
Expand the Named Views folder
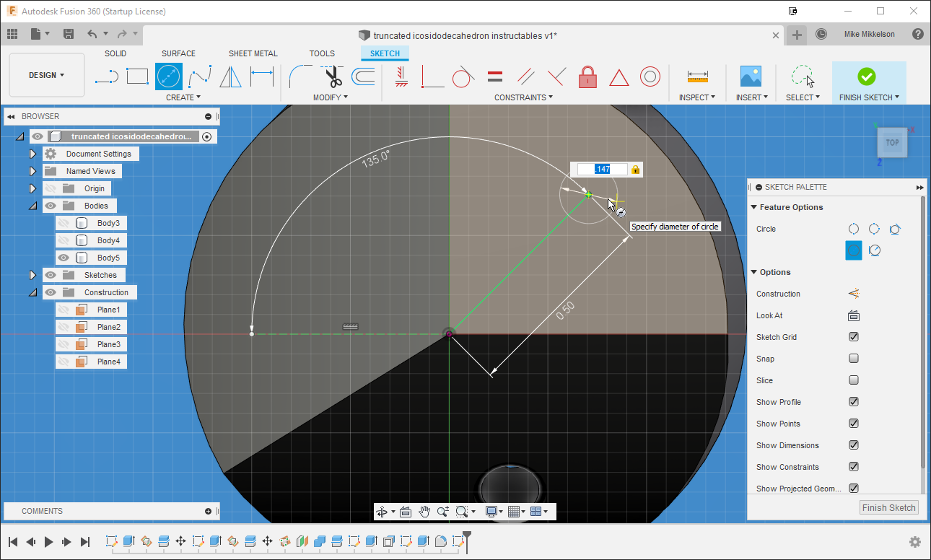click(32, 171)
